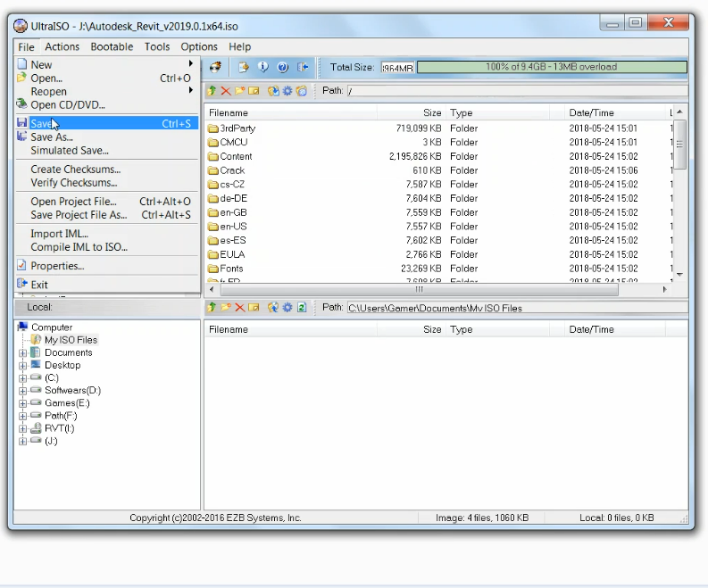Viewport: 708px width, 588px height.
Task: Click the green refresh document icon in local toolbar
Action: click(x=302, y=307)
